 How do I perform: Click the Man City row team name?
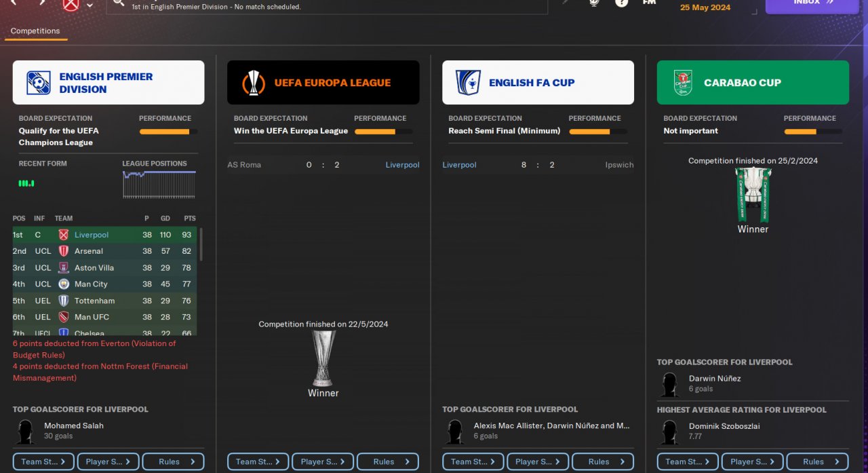tap(91, 284)
